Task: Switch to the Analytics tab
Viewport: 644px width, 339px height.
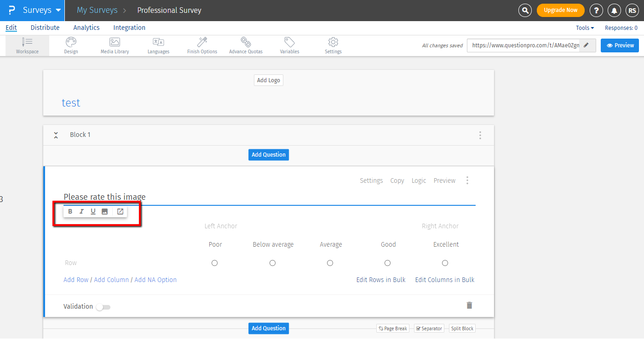Action: (x=86, y=28)
